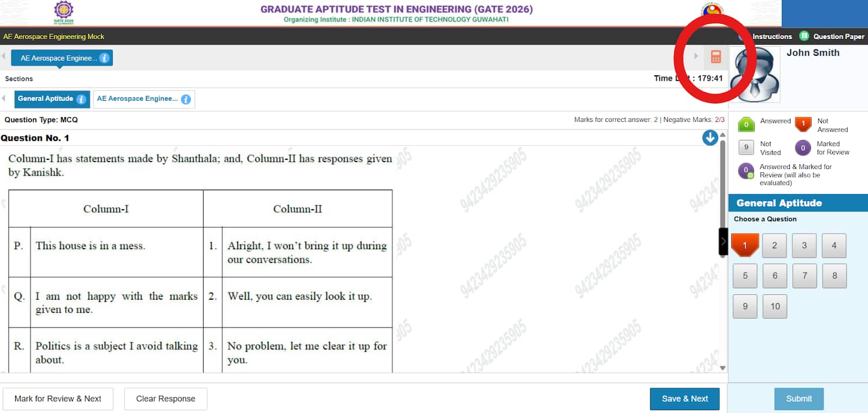The width and height of the screenshot is (868, 413).
Task: Go to question 6 in palette
Action: click(775, 276)
